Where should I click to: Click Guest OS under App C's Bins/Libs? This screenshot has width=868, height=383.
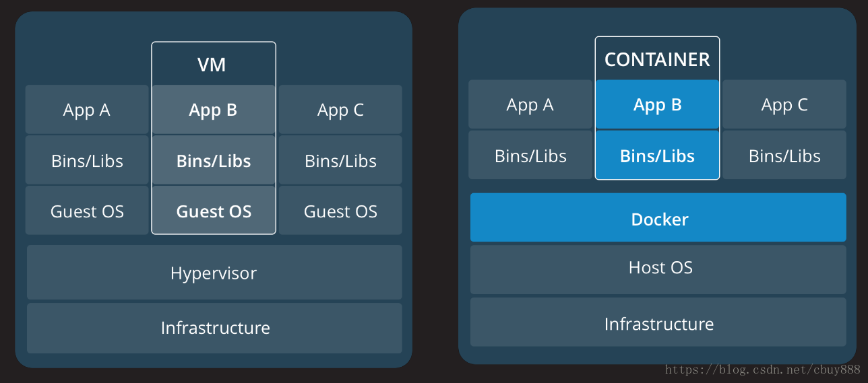click(340, 211)
